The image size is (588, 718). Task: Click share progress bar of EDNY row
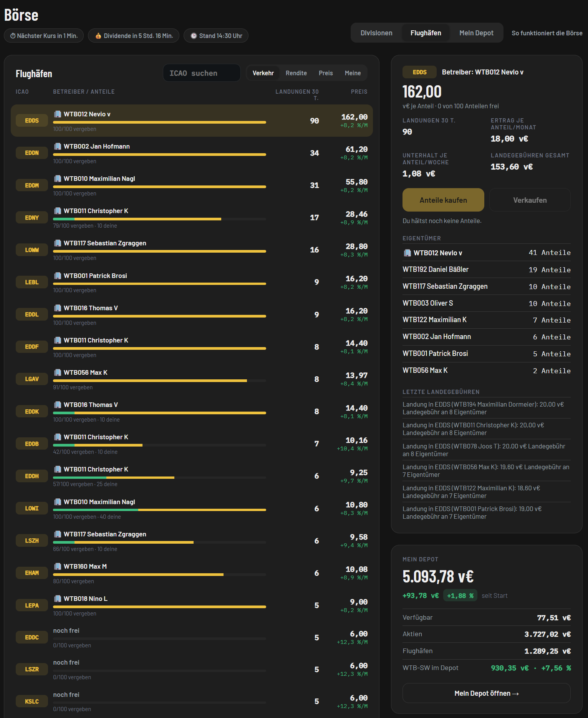click(x=159, y=219)
